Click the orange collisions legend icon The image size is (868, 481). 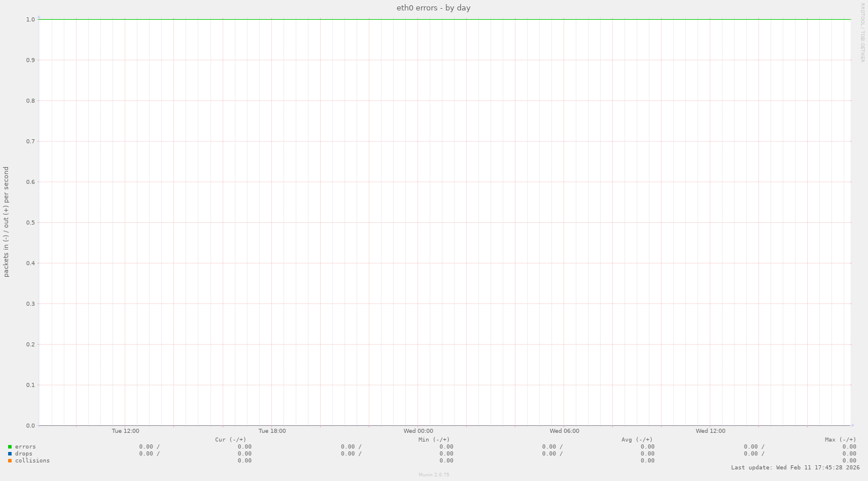pyautogui.click(x=10, y=460)
